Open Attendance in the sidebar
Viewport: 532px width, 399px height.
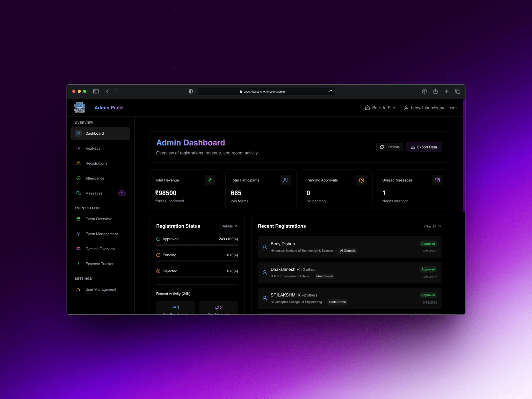tap(100, 178)
